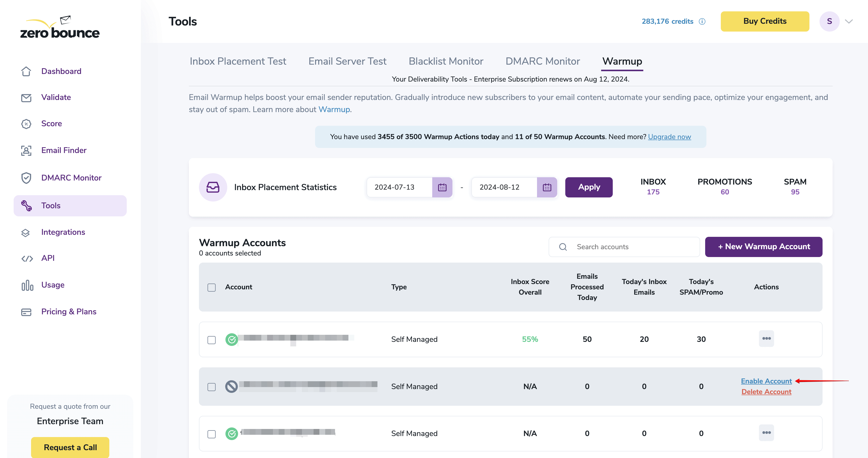The image size is (868, 458).
Task: Click the Score percentage icon
Action: click(x=27, y=124)
